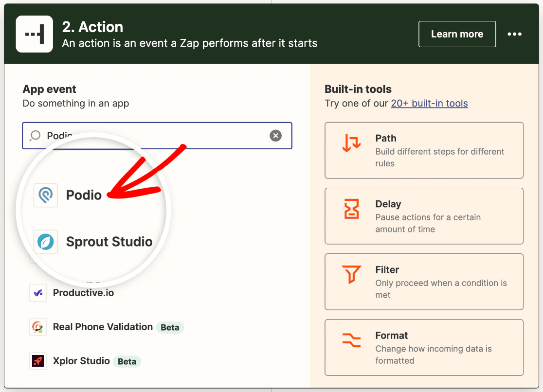The width and height of the screenshot is (543, 392).
Task: Click Beta badge next to Real Phone Validation
Action: (170, 327)
